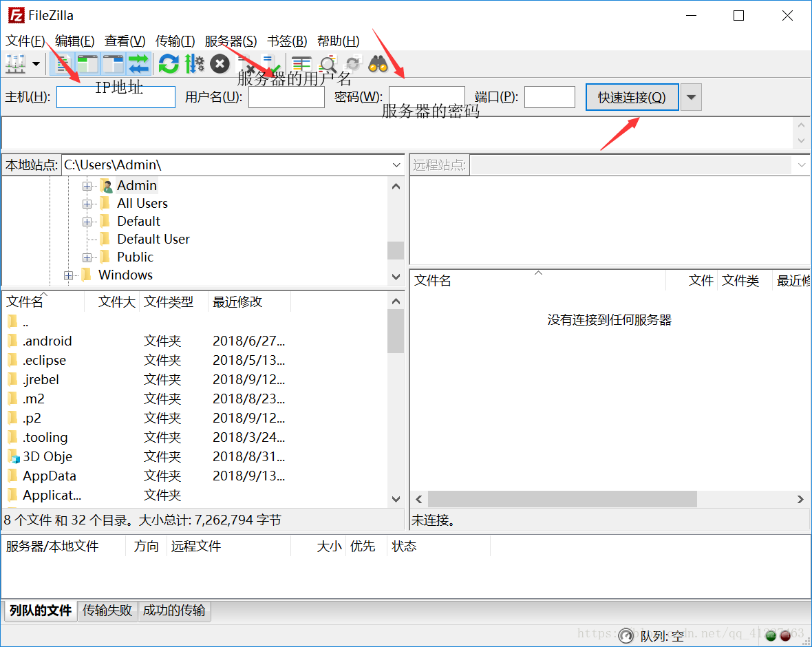The width and height of the screenshot is (812, 647).
Task: Open the 文件(F) menu
Action: tap(25, 41)
